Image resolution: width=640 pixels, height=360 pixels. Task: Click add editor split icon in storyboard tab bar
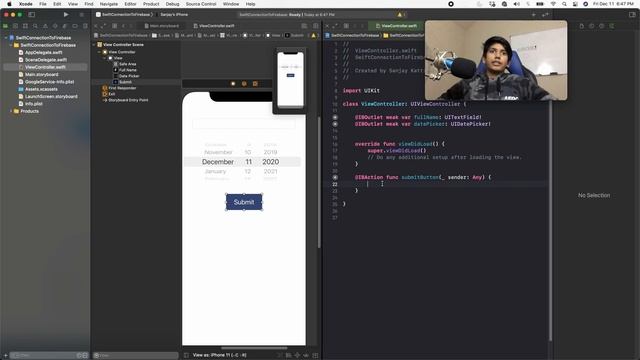(x=316, y=26)
